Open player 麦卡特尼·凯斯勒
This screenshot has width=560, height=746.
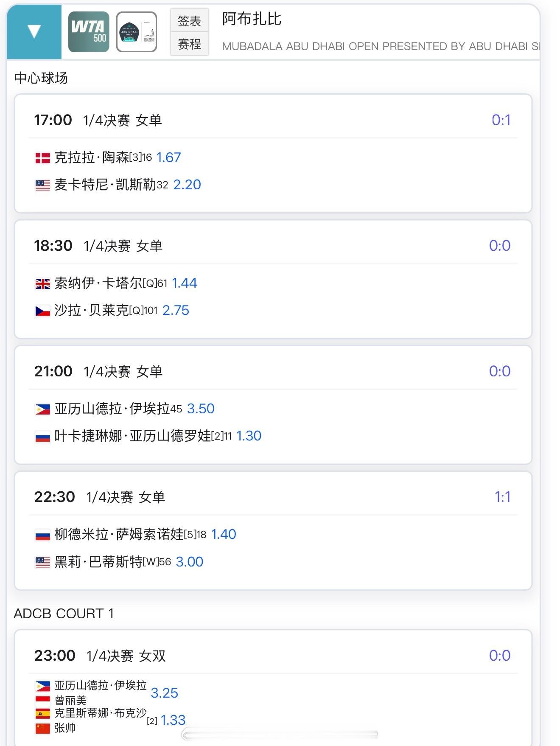click(x=105, y=185)
